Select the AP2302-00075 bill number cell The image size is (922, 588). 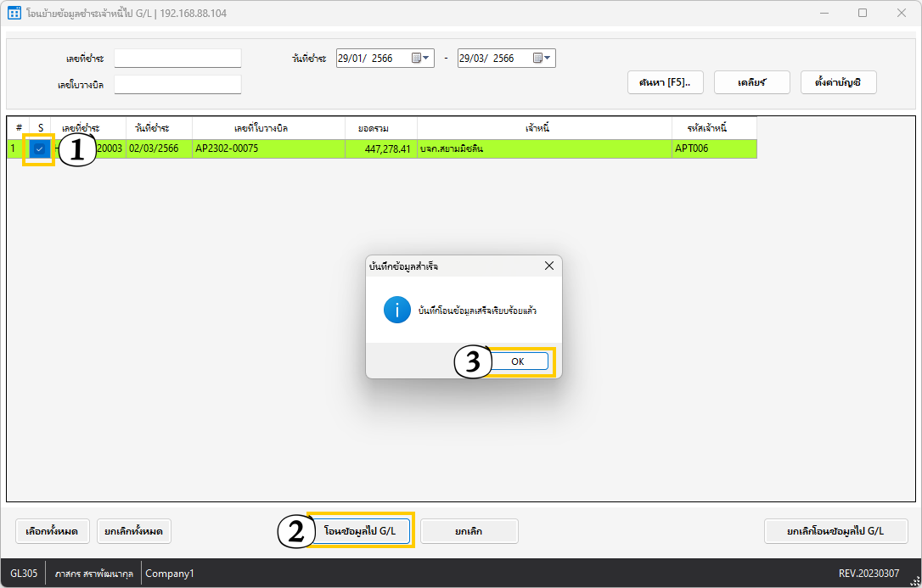pos(268,148)
